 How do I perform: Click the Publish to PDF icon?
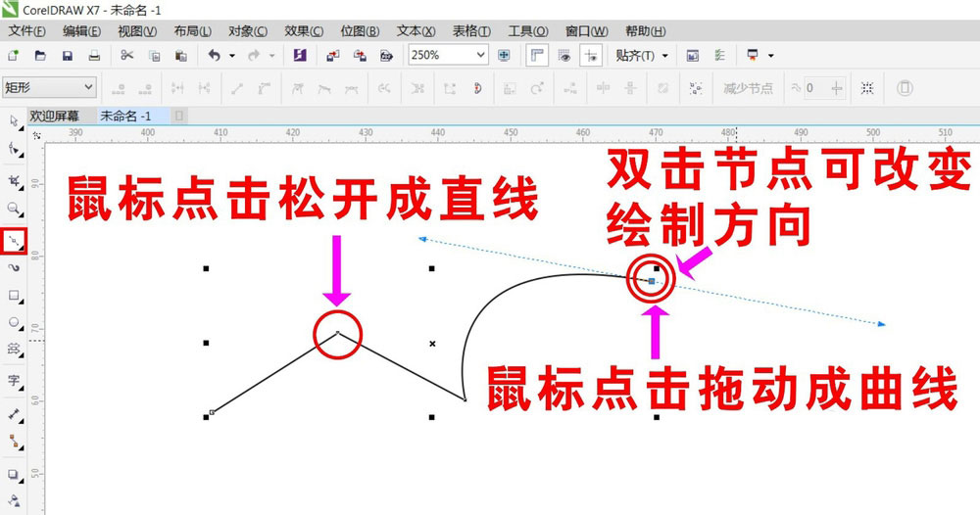(x=386, y=56)
